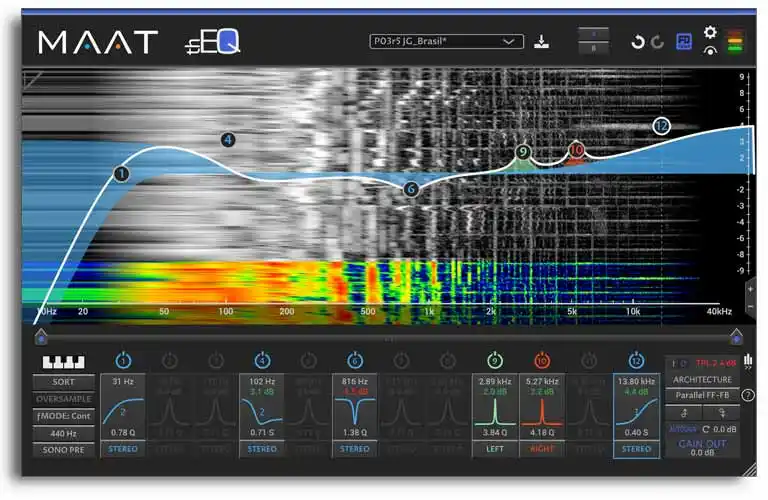Click the 816 Hz frequency value
This screenshot has width=768, height=500.
[x=355, y=381]
